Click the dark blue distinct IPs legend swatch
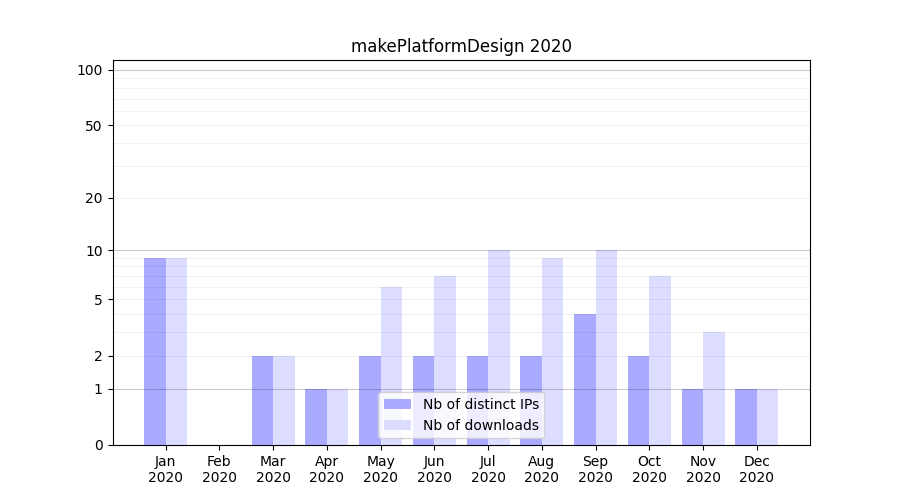 [x=397, y=404]
